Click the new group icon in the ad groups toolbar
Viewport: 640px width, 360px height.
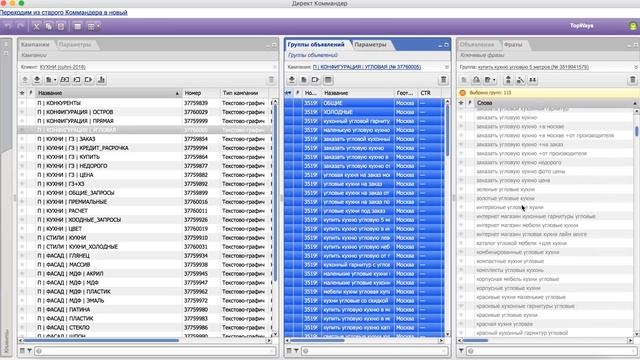(304, 80)
